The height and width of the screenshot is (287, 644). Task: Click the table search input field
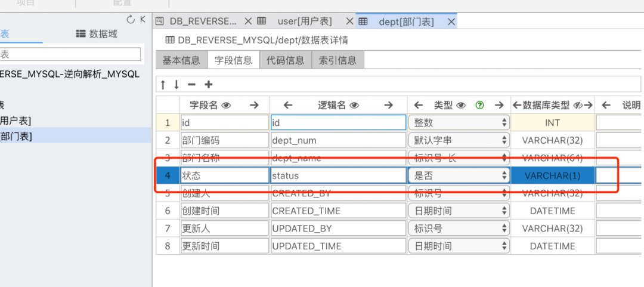70,54
